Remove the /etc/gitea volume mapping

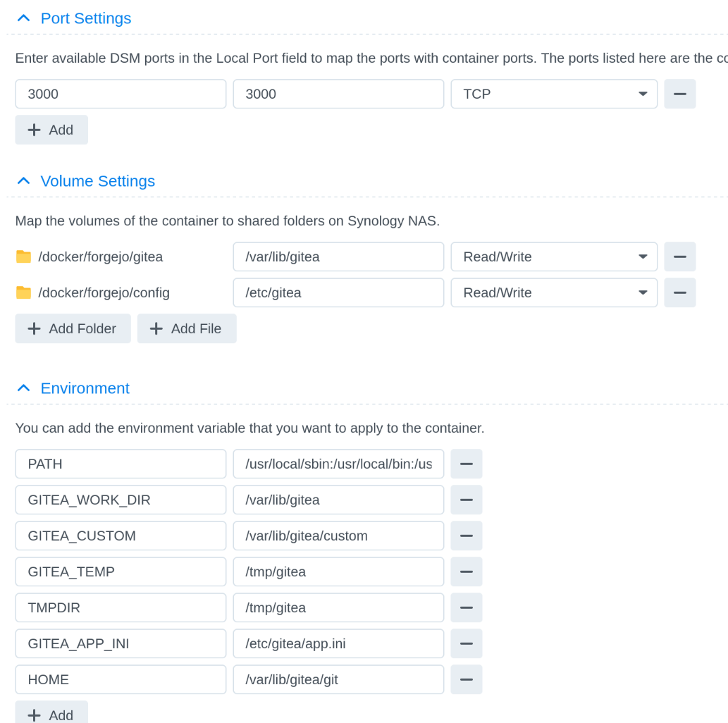point(679,292)
